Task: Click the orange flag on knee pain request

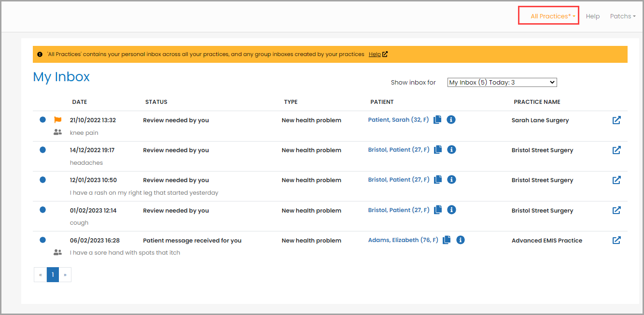Action: (58, 120)
